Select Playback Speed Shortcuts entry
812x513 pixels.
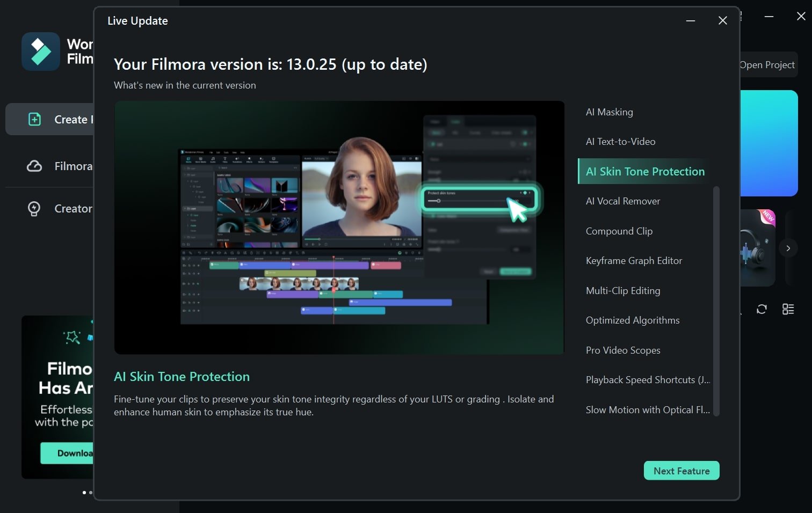click(x=647, y=380)
